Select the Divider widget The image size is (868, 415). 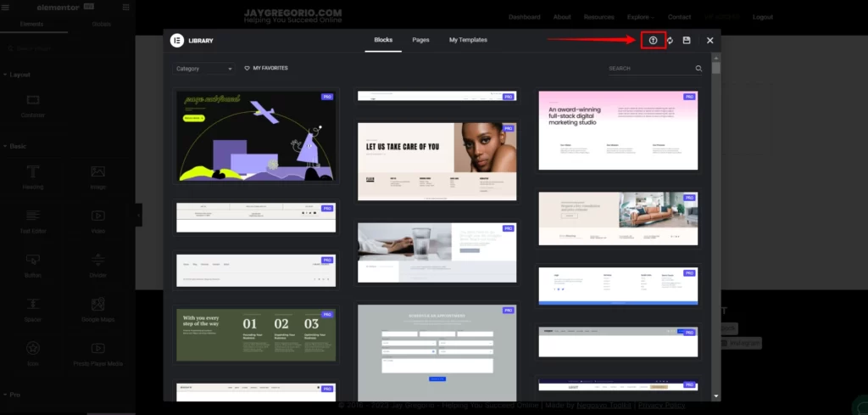pos(98,266)
